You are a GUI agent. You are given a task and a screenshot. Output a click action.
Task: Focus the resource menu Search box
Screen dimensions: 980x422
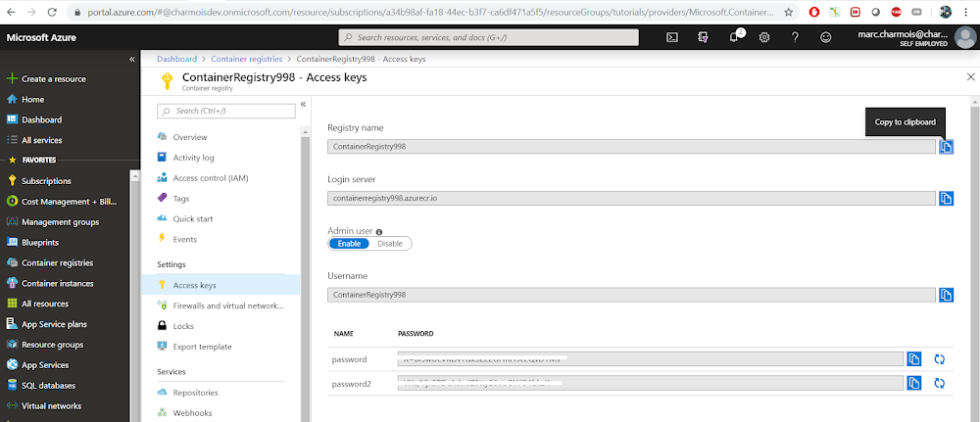coord(226,111)
